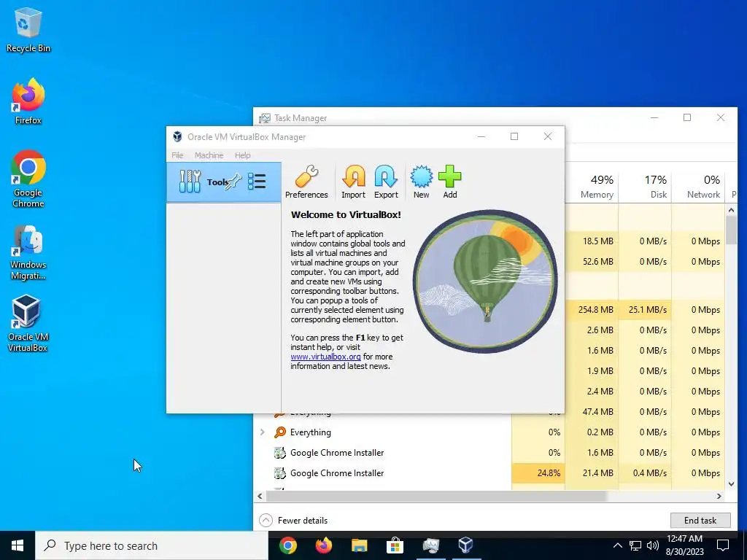The image size is (747, 560).
Task: Click the Everything app magnifier icon
Action: tap(280, 432)
